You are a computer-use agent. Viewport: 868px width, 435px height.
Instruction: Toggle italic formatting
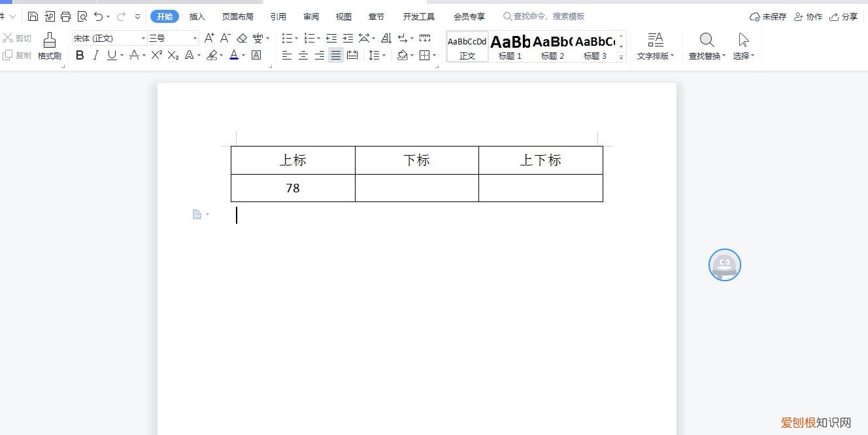click(x=95, y=56)
